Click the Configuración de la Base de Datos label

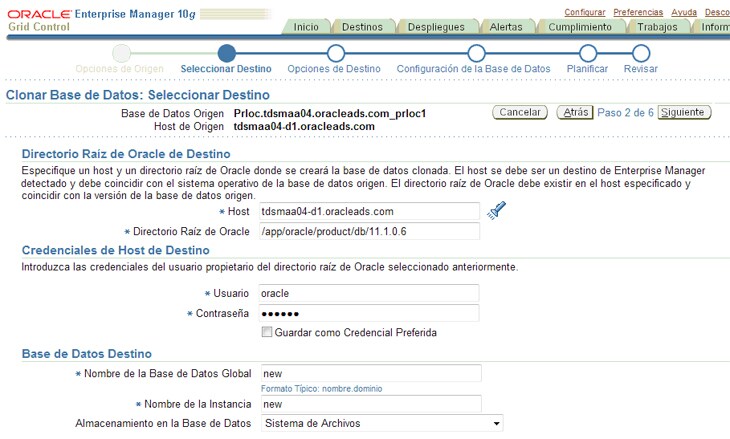point(473,69)
